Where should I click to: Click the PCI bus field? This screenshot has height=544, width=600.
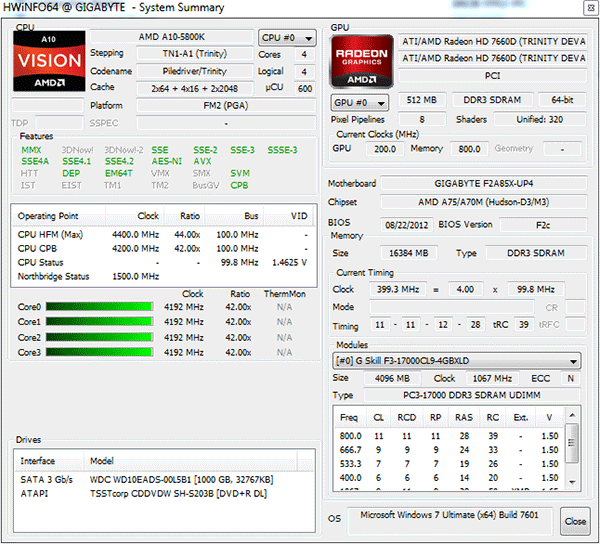tap(493, 76)
